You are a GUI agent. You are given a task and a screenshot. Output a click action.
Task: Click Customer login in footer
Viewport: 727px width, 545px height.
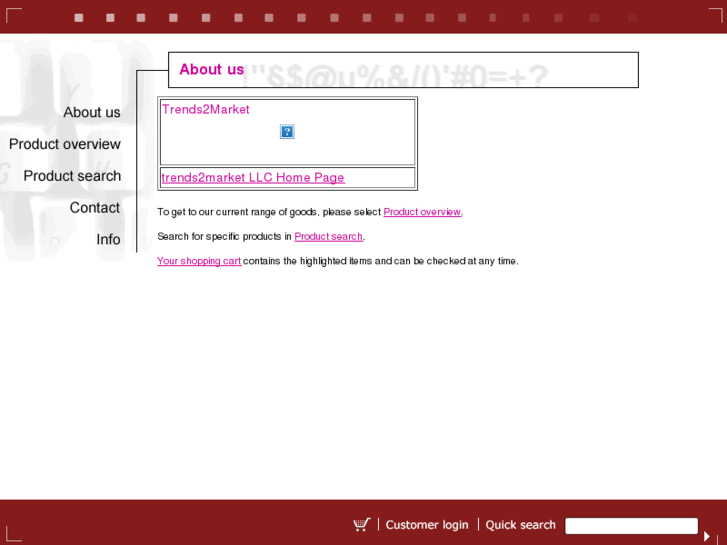coord(427,525)
